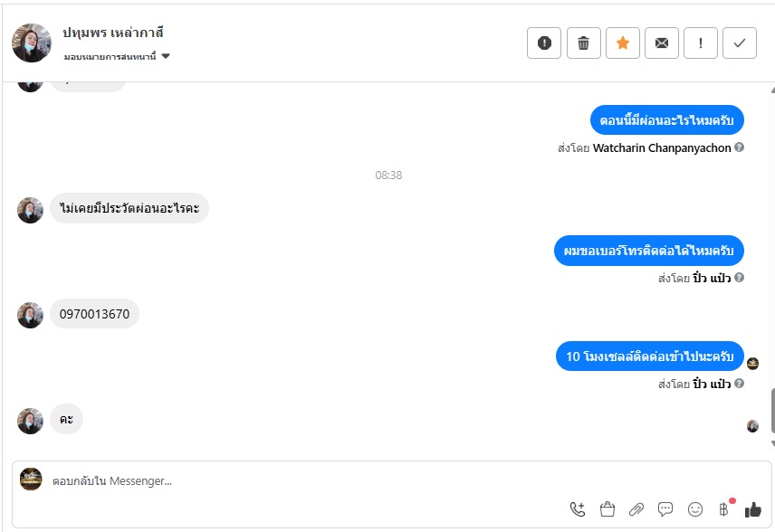This screenshot has width=775, height=532.
Task: Click contact name ปทุมพร เหล่ากาสี
Action: click(112, 33)
